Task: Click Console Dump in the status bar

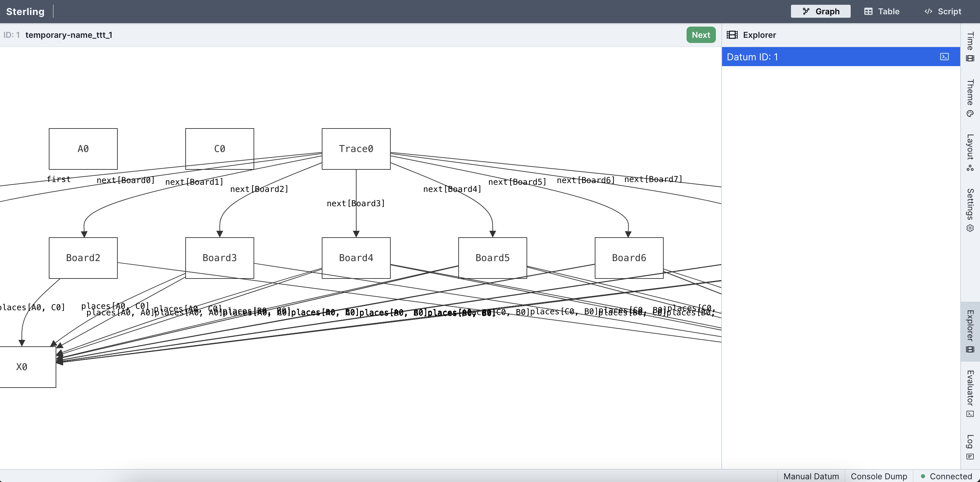Action: tap(879, 476)
